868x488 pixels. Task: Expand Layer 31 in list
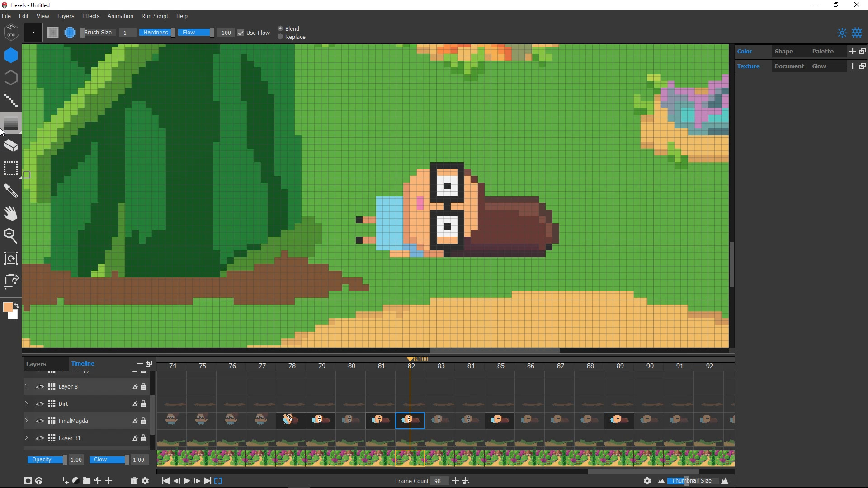[26, 438]
